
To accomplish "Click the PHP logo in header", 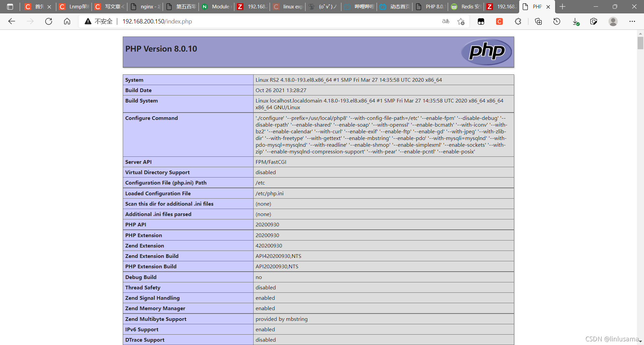I will (x=486, y=52).
